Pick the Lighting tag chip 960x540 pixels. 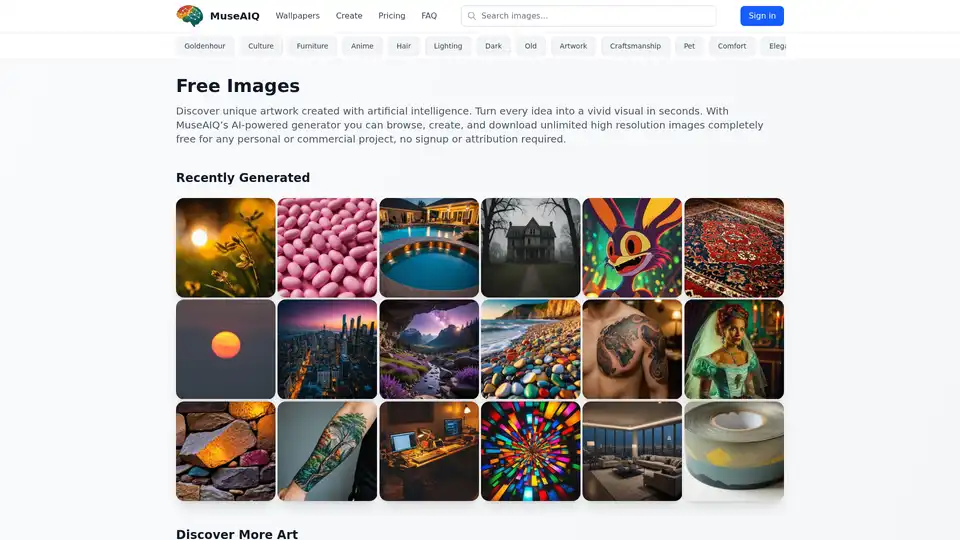click(x=448, y=46)
